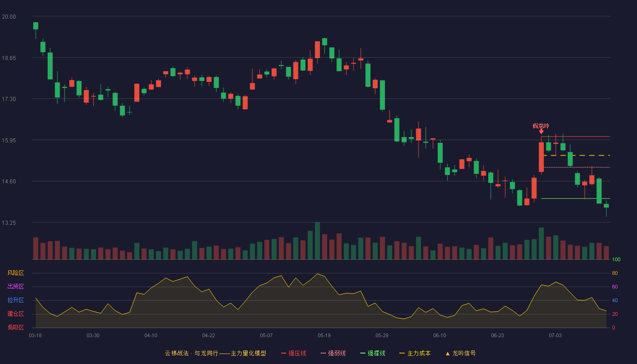The width and height of the screenshot is (637, 364).
Task: Click the 04-22 date label
Action: [208, 335]
